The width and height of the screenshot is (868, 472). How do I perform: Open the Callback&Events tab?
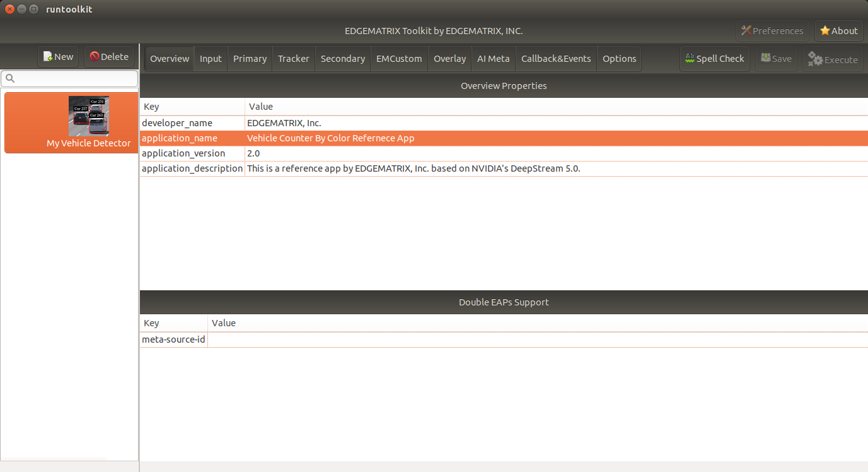pyautogui.click(x=556, y=59)
